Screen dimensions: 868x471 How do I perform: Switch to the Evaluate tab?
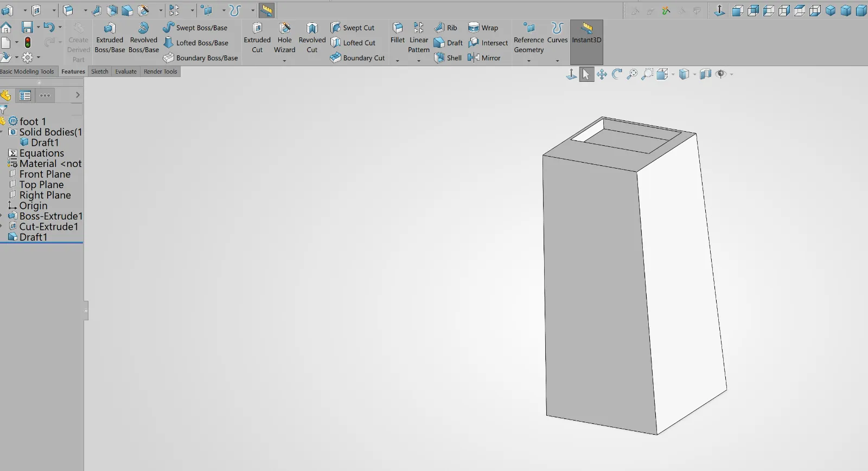[x=126, y=72]
